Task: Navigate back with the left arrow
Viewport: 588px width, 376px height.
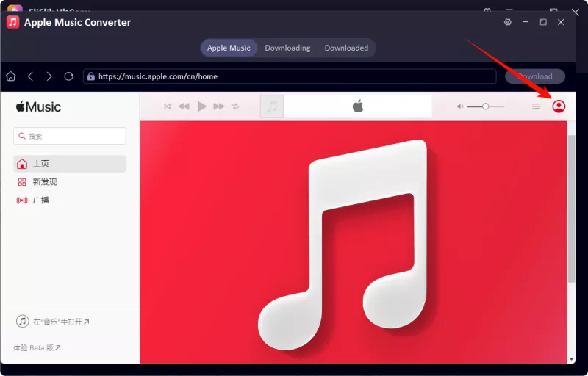Action: point(30,76)
